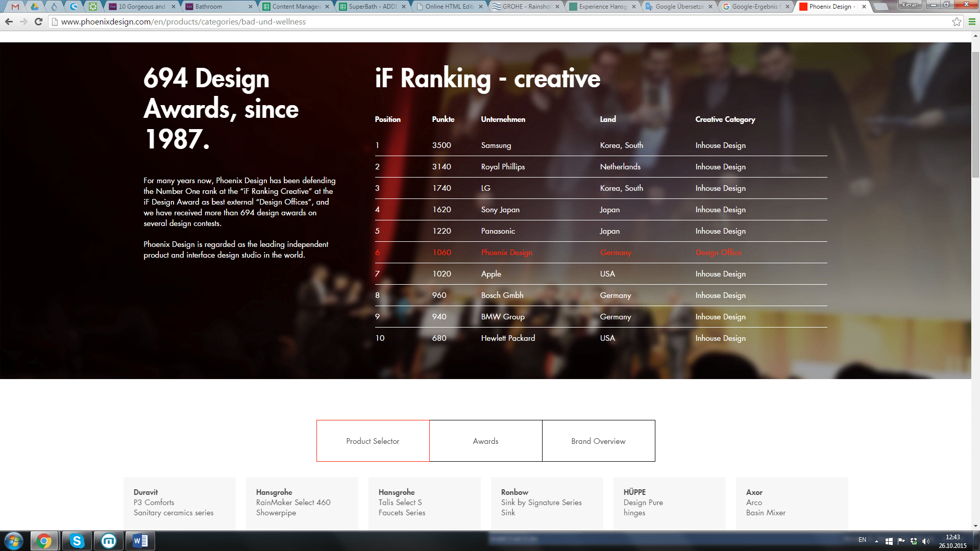Image resolution: width=980 pixels, height=551 pixels.
Task: Close the '10 Gorgeous and' tab
Action: point(174,7)
